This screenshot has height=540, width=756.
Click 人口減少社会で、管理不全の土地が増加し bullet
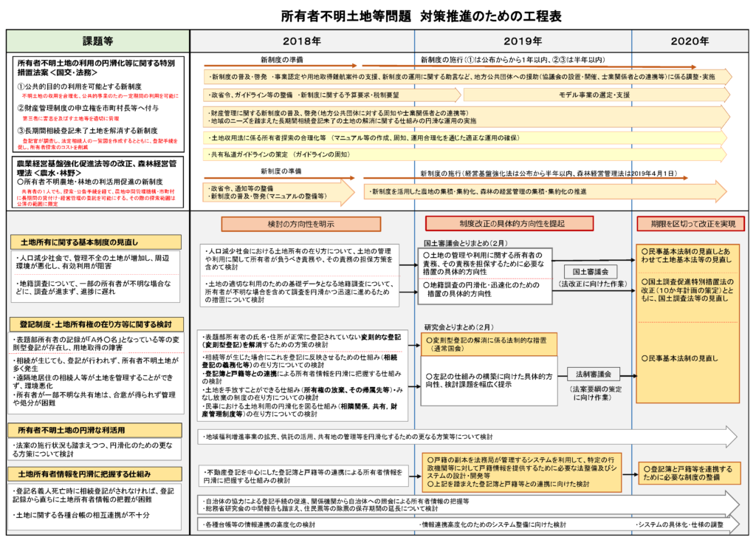point(92,262)
